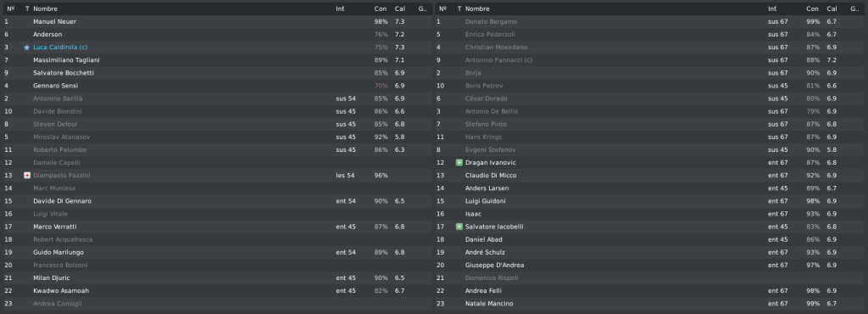This screenshot has width=868, height=314.
Task: Click the green plus icon beside Dragan Ivanovic
Action: 459,163
